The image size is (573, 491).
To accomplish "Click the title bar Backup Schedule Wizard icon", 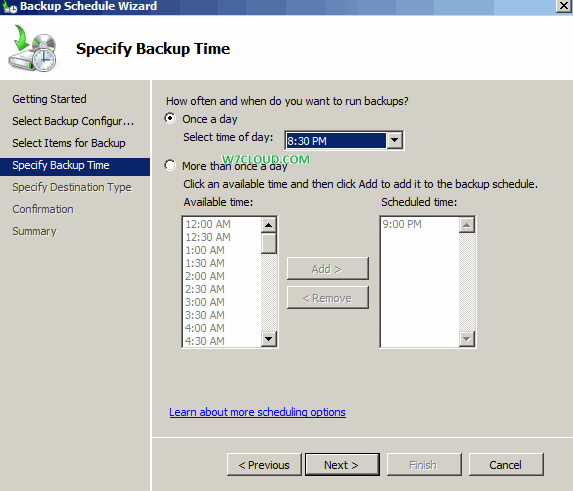I will pyautogui.click(x=9, y=7).
